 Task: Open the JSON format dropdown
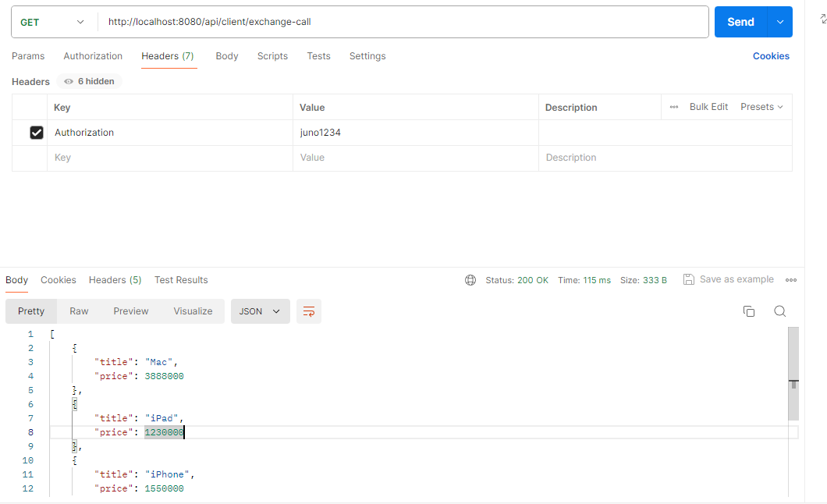(260, 311)
